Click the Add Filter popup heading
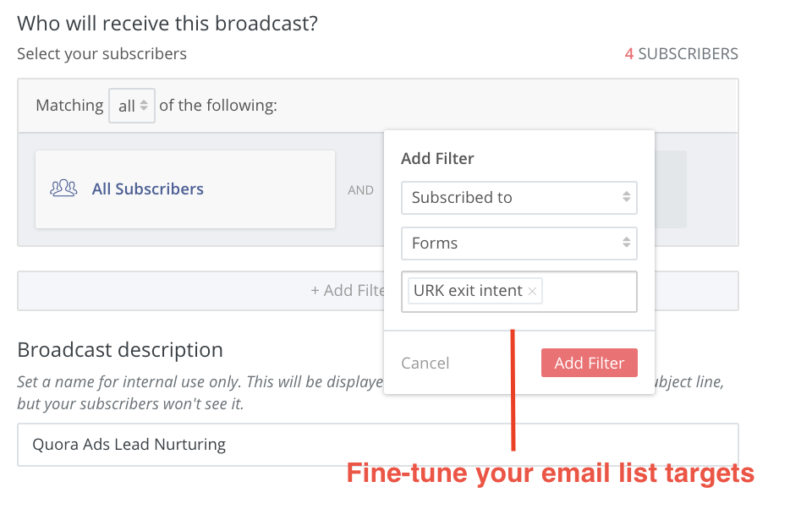Viewport: 812px width, 509px height. click(437, 158)
